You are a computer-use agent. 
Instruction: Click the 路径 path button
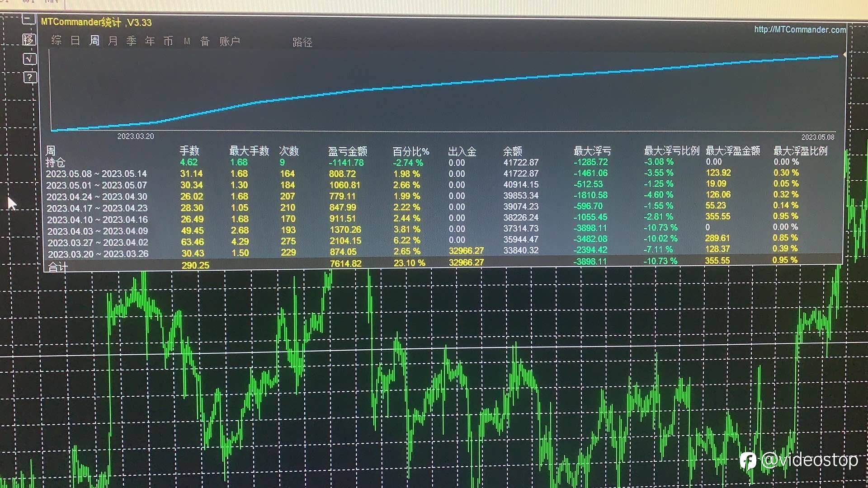click(x=302, y=42)
